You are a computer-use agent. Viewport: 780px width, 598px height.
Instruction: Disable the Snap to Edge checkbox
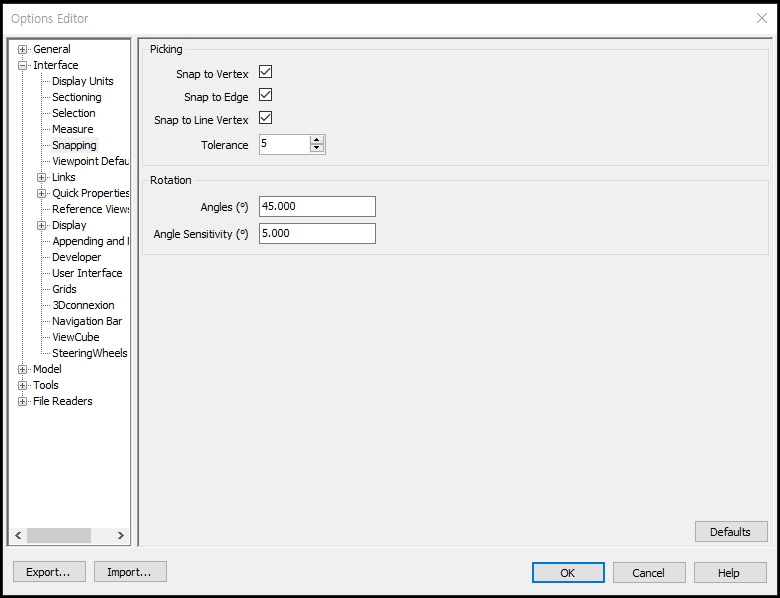[x=265, y=95]
